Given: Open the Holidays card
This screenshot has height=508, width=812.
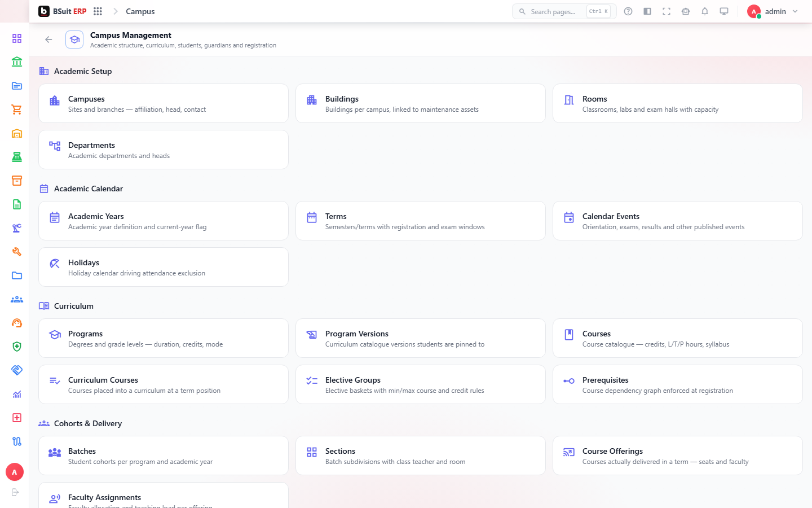Looking at the screenshot, I should click(164, 267).
